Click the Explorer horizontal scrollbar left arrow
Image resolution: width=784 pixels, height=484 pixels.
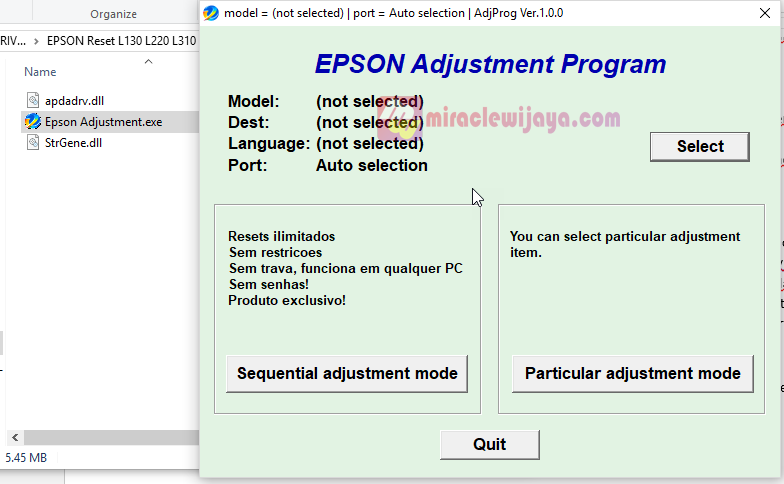pyautogui.click(x=15, y=438)
